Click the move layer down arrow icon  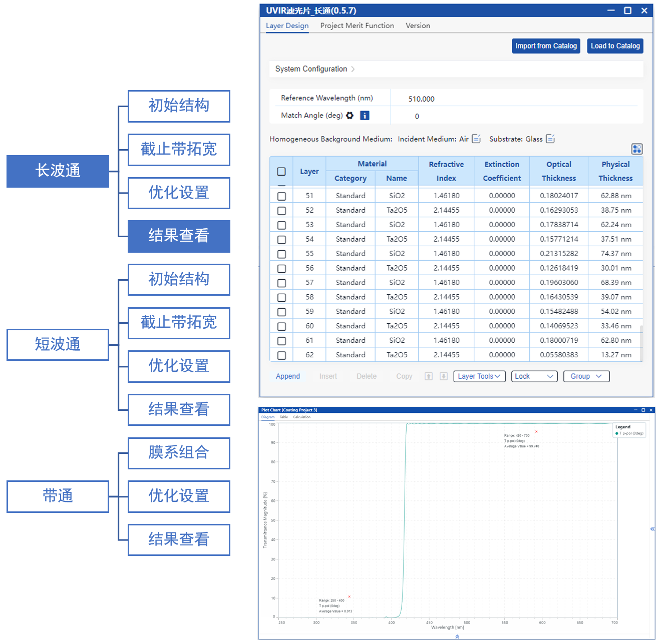click(x=444, y=376)
